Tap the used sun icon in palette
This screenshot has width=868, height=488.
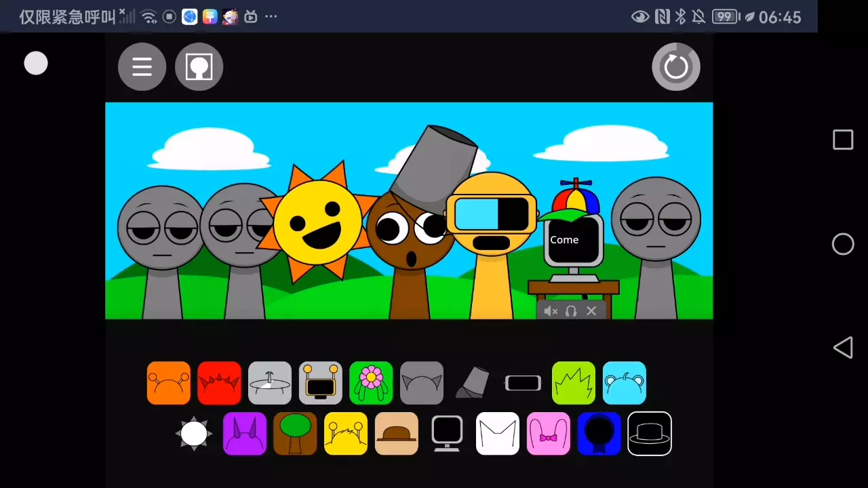[194, 434]
